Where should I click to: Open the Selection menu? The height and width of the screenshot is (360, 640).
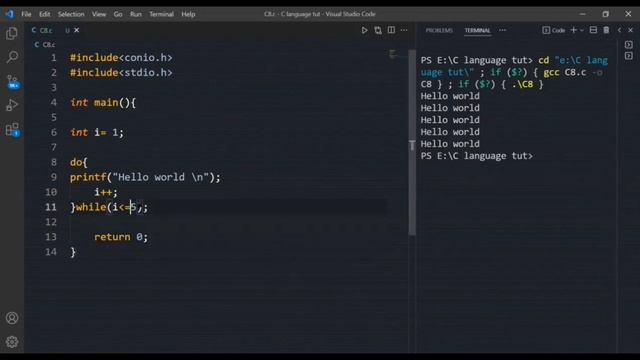(71, 14)
